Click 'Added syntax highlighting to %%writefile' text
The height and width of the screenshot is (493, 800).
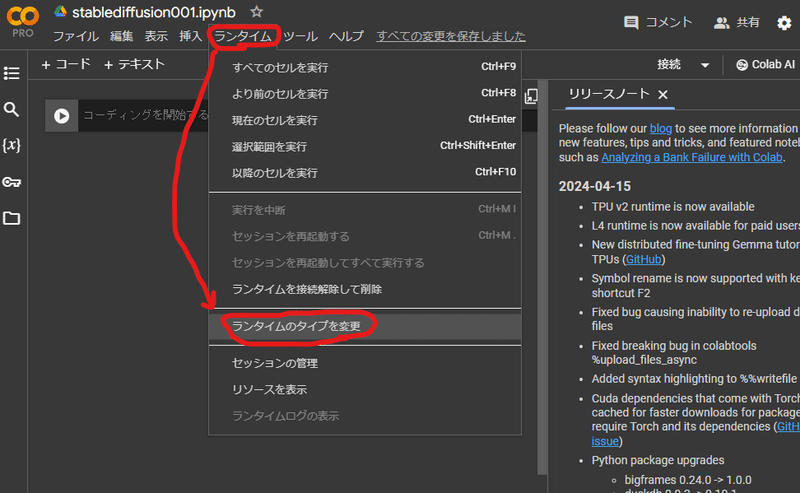click(694, 379)
